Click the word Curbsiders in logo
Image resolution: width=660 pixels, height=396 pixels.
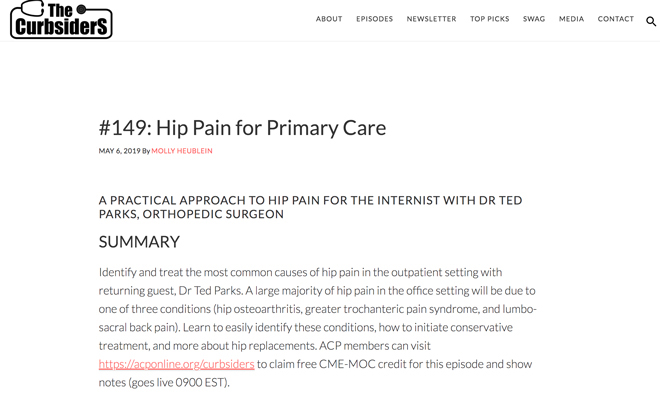point(61,27)
